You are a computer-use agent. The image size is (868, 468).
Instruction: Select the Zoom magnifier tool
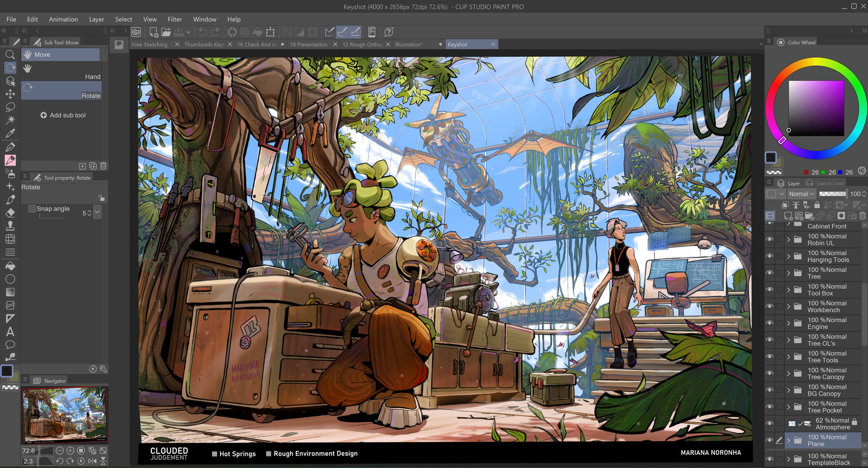[x=10, y=55]
